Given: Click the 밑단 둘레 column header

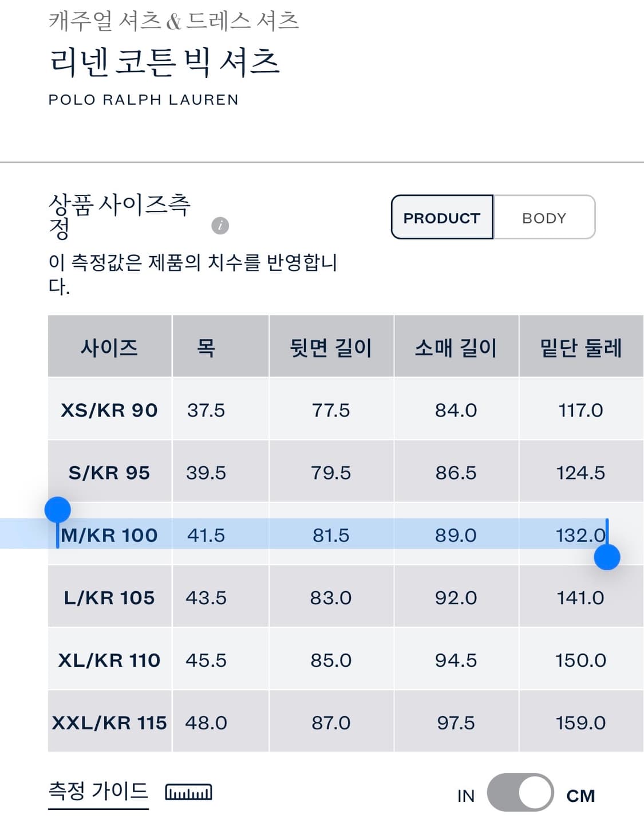Looking at the screenshot, I should coord(580,347).
